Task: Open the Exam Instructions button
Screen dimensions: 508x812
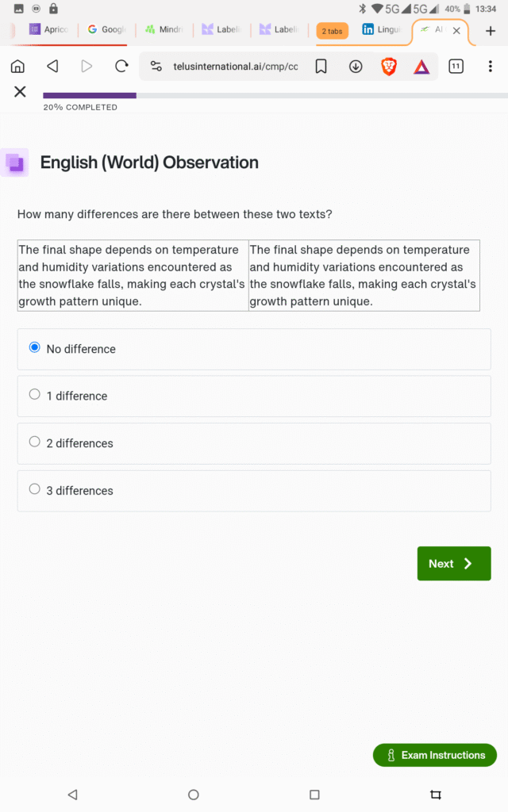Action: coord(435,755)
